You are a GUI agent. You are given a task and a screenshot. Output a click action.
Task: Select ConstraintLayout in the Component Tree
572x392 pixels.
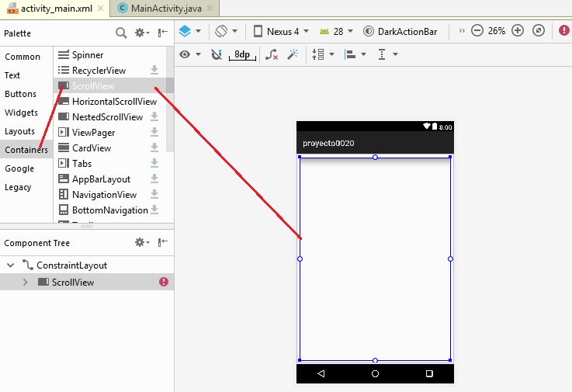(x=71, y=265)
